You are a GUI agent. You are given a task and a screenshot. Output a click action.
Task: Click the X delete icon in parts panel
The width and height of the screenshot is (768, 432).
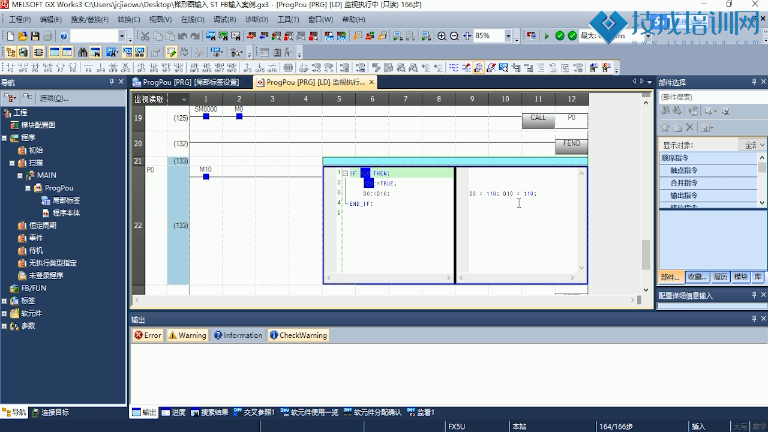pyautogui.click(x=690, y=128)
